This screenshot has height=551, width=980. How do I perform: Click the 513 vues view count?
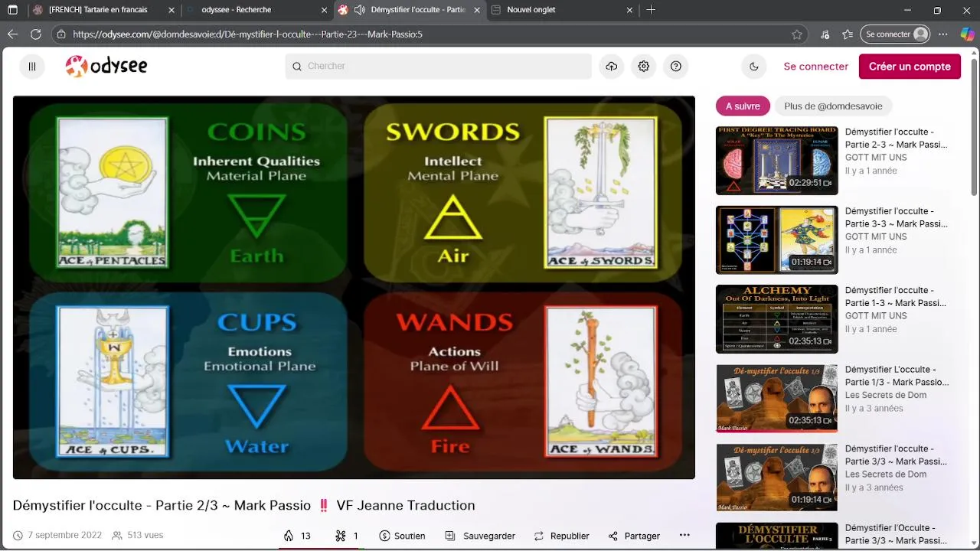pos(145,536)
